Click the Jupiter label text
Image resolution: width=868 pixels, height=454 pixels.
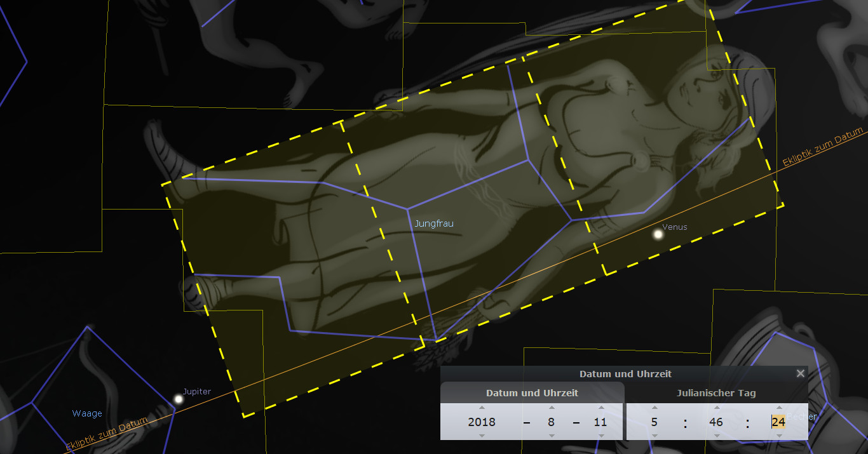point(197,391)
